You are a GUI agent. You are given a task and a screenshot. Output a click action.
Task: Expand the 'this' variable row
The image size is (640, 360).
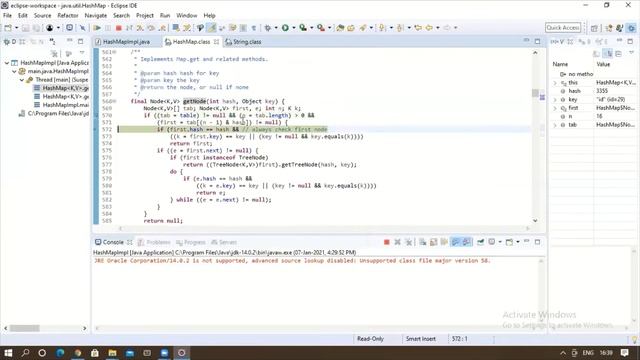click(555, 83)
